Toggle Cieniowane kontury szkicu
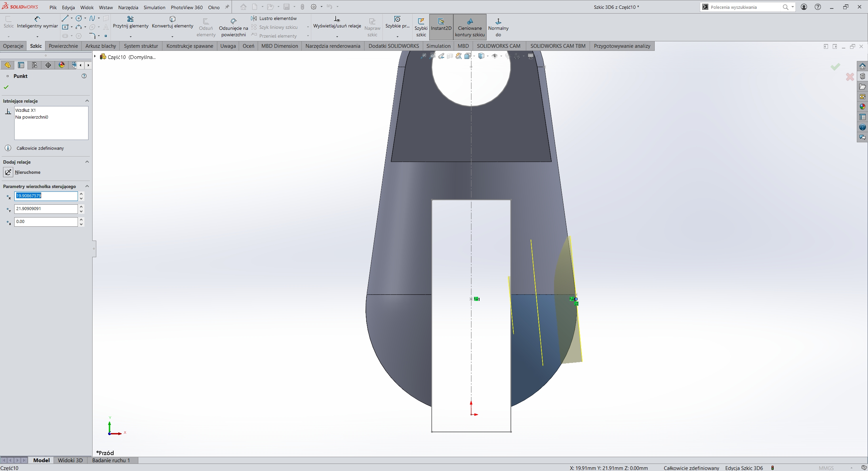Screen dimensions: 868x471 coord(470,27)
